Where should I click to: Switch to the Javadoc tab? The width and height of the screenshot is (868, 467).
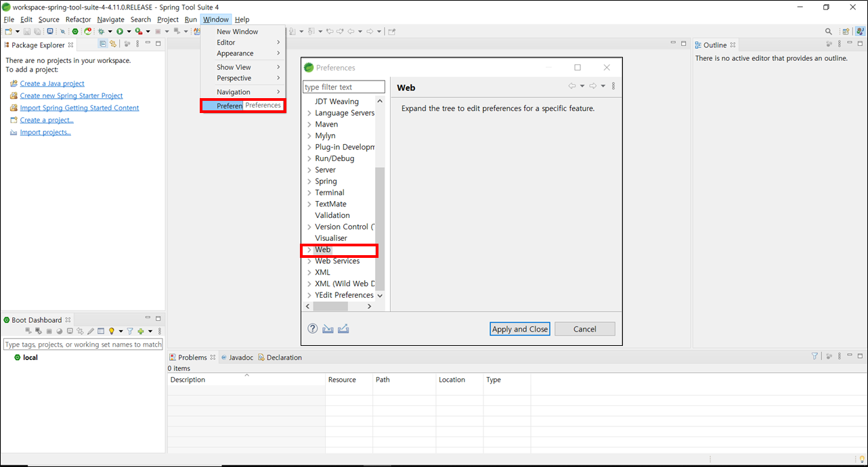click(x=237, y=357)
